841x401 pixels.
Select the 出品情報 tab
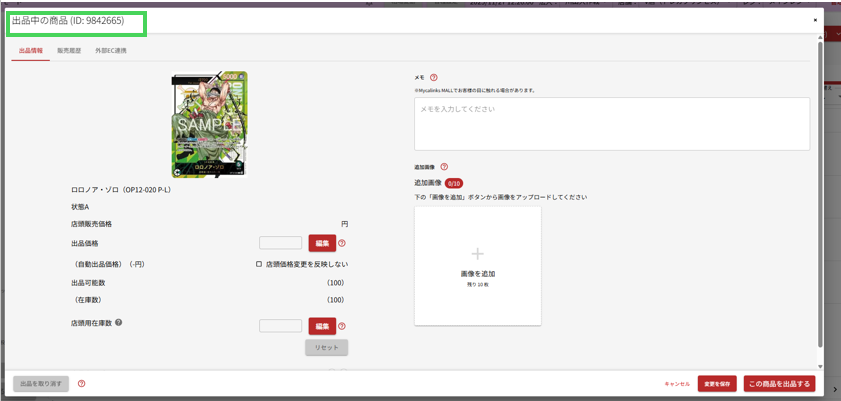point(30,50)
